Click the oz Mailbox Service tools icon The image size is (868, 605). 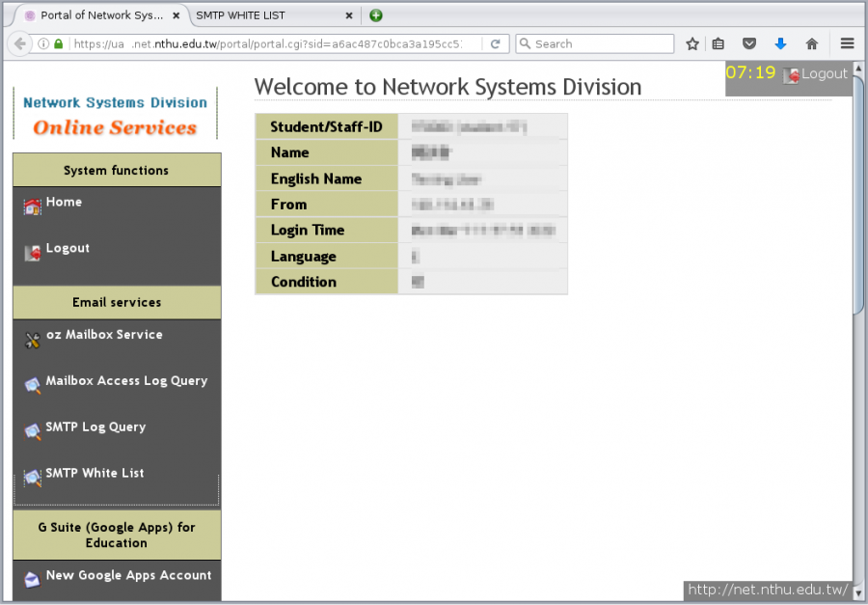pyautogui.click(x=33, y=339)
